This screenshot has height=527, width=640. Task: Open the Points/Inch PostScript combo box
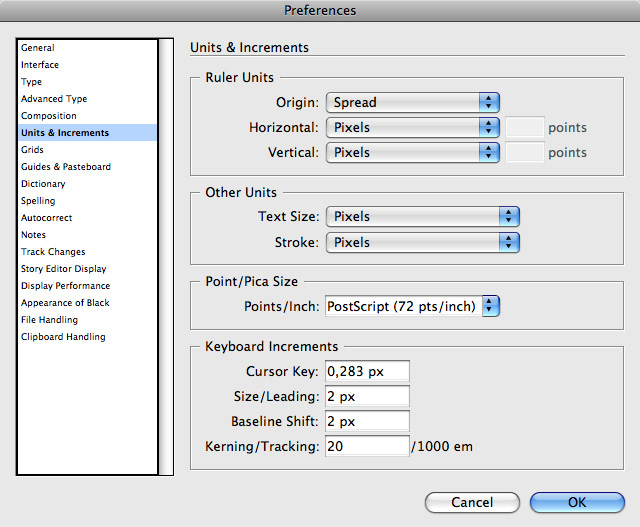pyautogui.click(x=412, y=306)
